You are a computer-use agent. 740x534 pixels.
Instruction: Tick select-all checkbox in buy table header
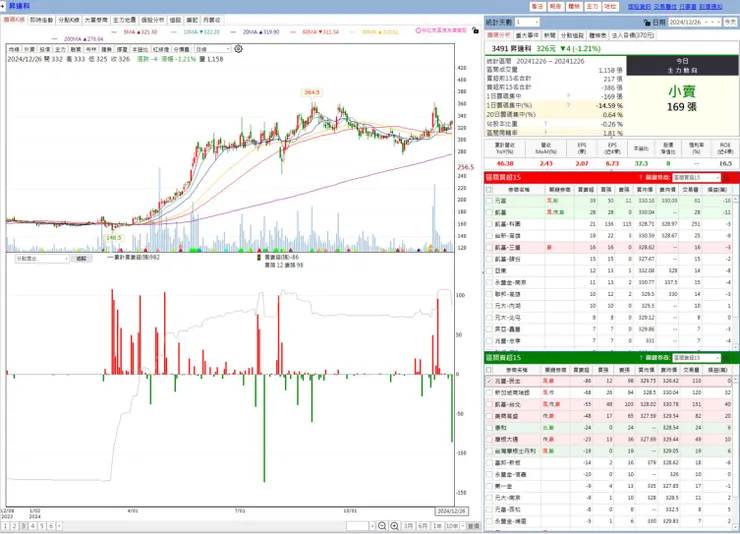(489, 189)
